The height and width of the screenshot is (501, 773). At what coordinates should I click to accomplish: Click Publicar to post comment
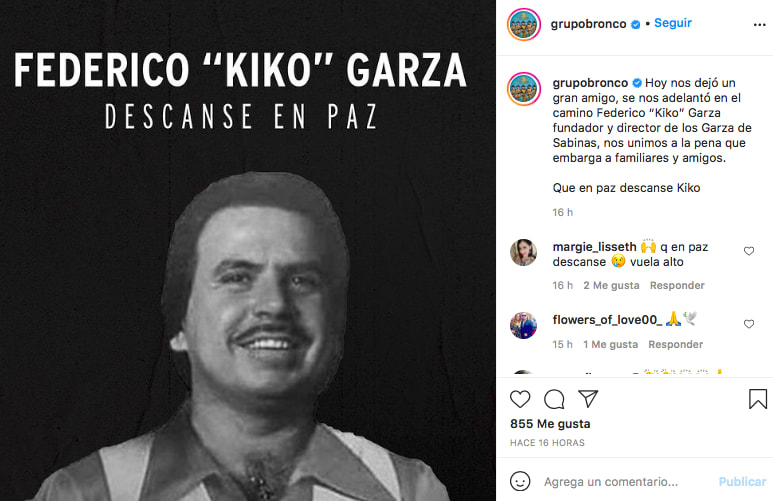[742, 482]
